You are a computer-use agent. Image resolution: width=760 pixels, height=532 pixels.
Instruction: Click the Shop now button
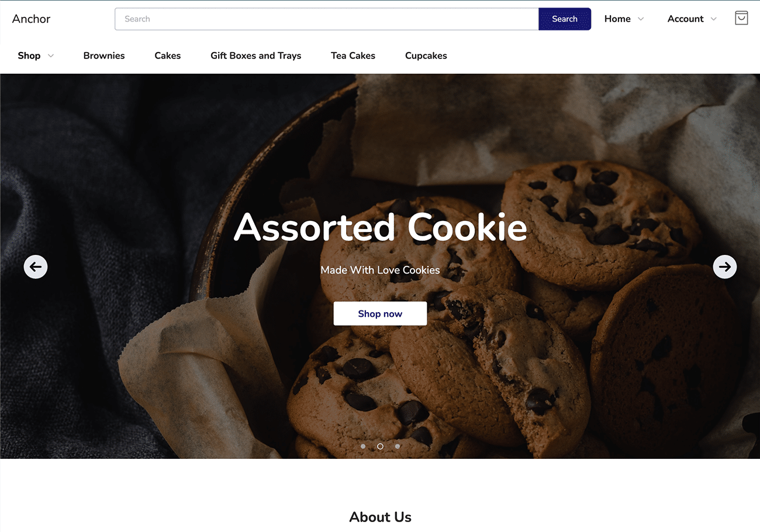click(x=380, y=313)
